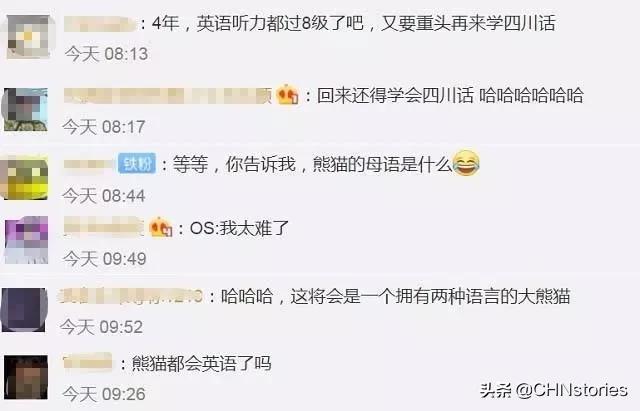Open the blurred username on the 08:17 comment
The width and height of the screenshot is (640, 411).
(x=168, y=96)
